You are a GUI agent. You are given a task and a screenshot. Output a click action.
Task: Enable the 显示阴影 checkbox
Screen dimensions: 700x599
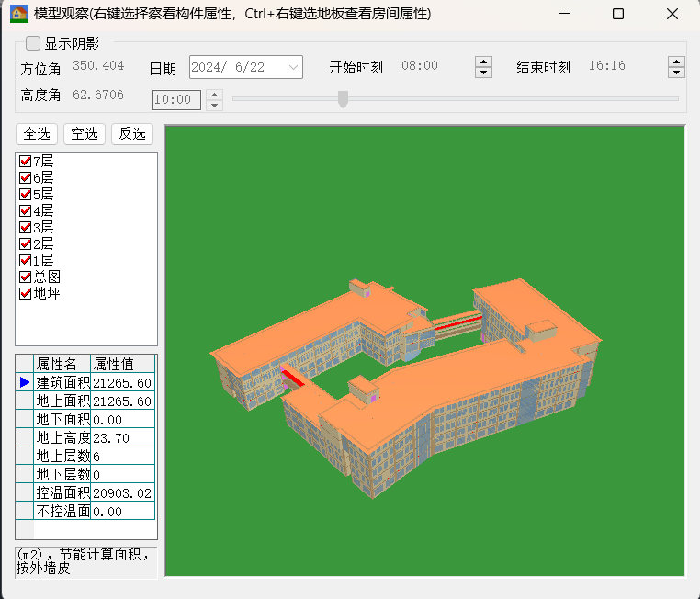tap(33, 43)
